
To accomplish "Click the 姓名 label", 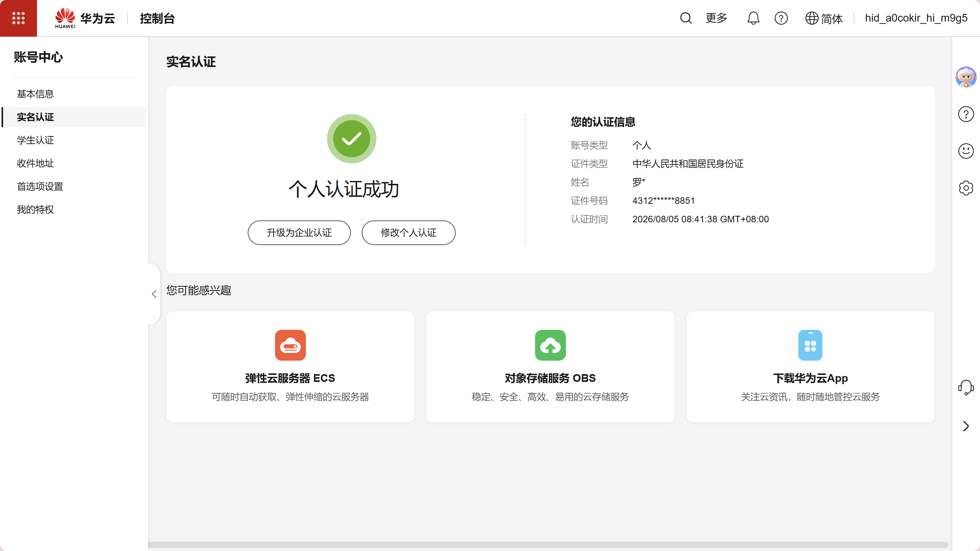I will (580, 182).
